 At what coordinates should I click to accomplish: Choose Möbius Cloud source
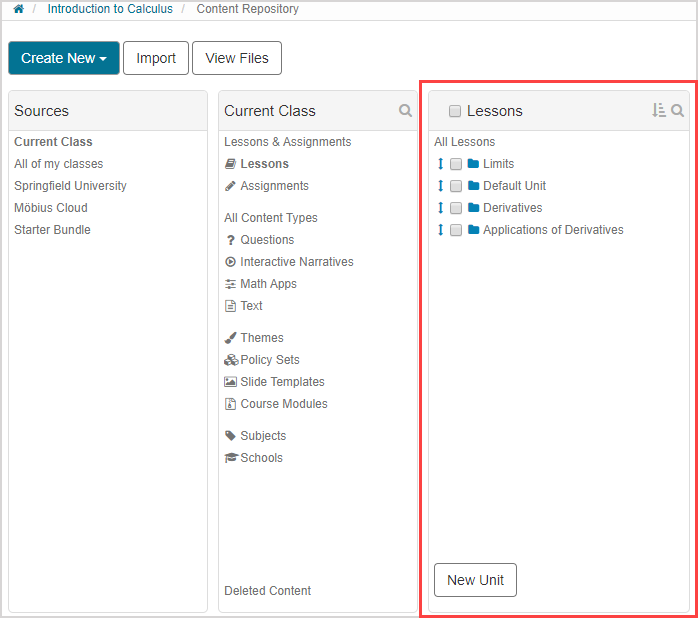(51, 208)
